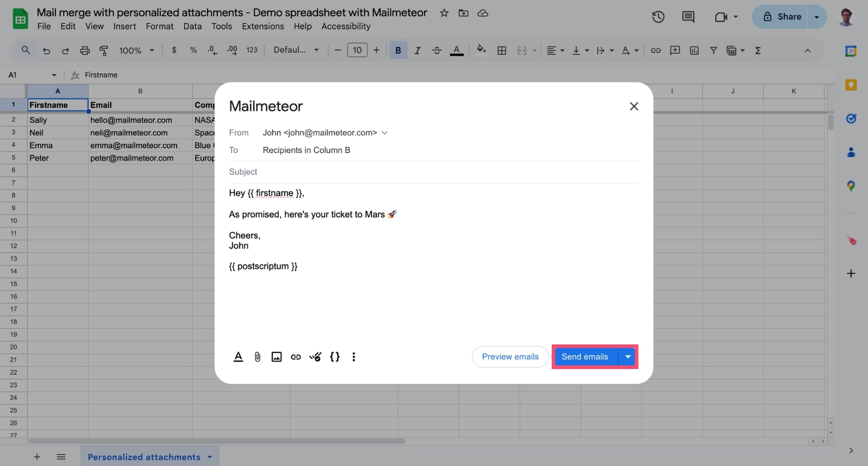868x466 pixels.
Task: Toggle strikethrough formatting in toolbar
Action: coord(437,50)
